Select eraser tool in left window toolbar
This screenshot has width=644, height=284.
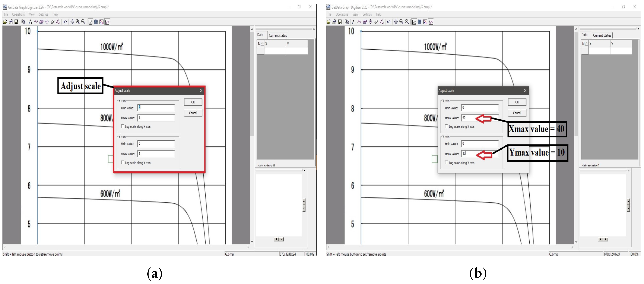(x=53, y=22)
